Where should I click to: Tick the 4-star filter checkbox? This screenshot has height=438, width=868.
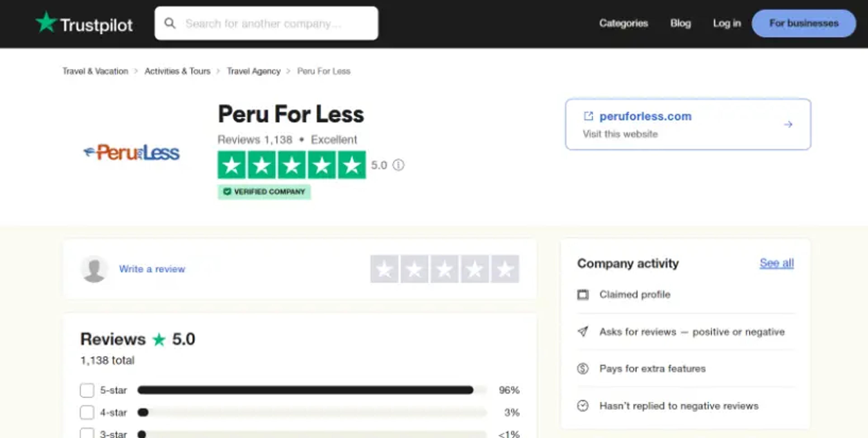click(87, 412)
